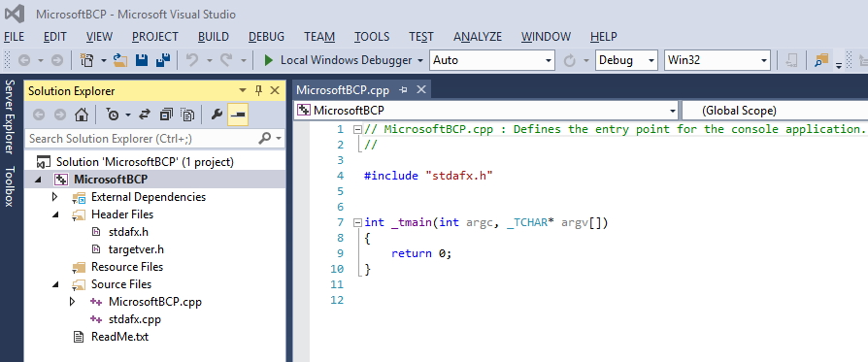Click Back arrow in Solution Explorer toolbar
This screenshot has width=868, height=362.
[38, 115]
